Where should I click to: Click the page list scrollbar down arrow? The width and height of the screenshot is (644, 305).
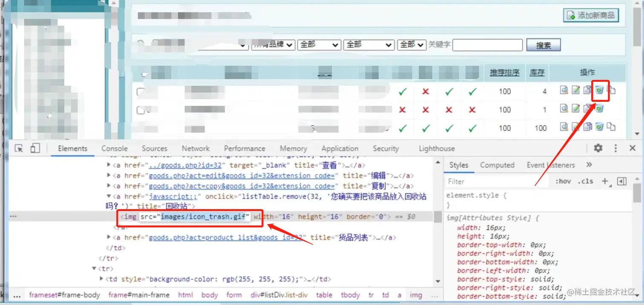[637, 134]
